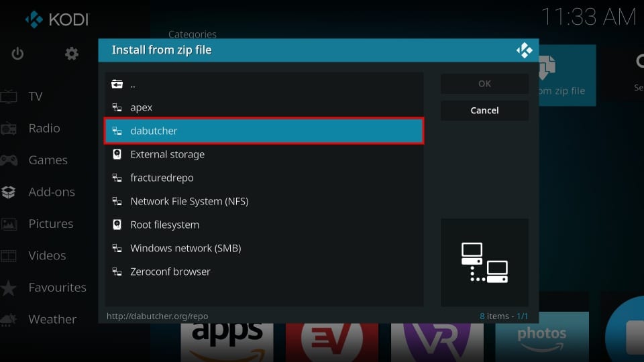The image size is (644, 362).
Task: Open the TV menu item
Action: point(36,97)
